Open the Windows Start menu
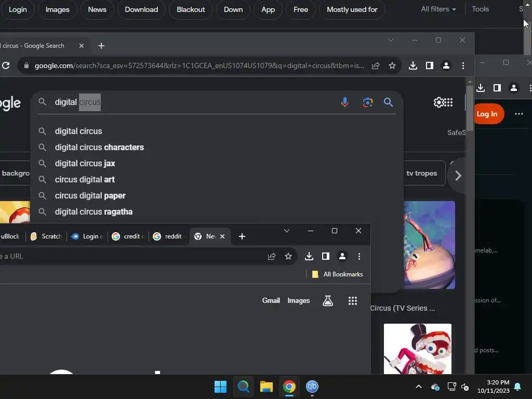Viewport: 532px width, 399px height. tap(220, 387)
